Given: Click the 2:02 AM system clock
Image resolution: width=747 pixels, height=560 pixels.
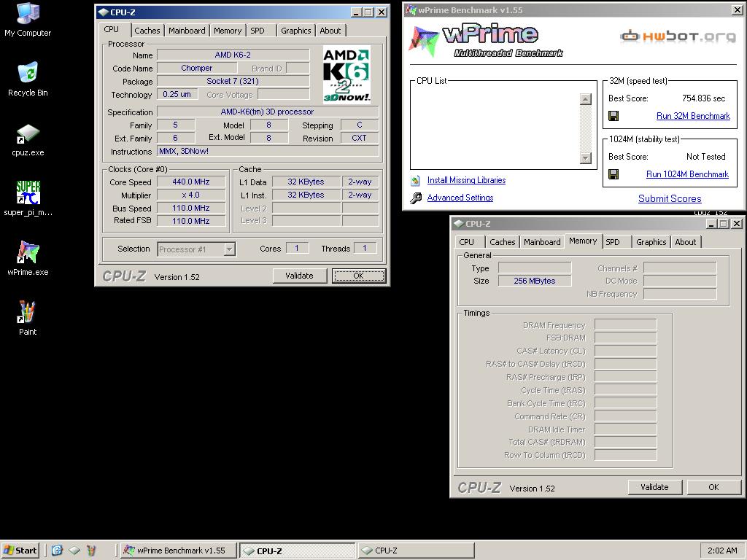Looking at the screenshot, I should (722, 551).
